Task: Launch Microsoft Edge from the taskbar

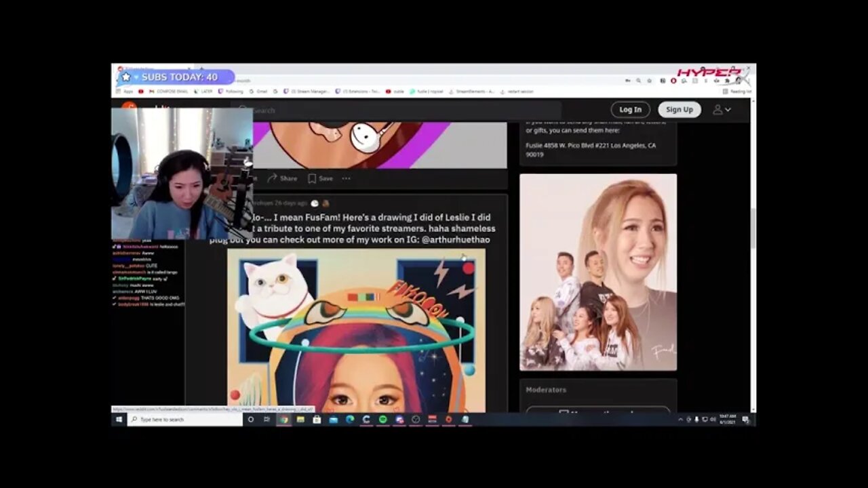Action: pyautogui.click(x=350, y=420)
